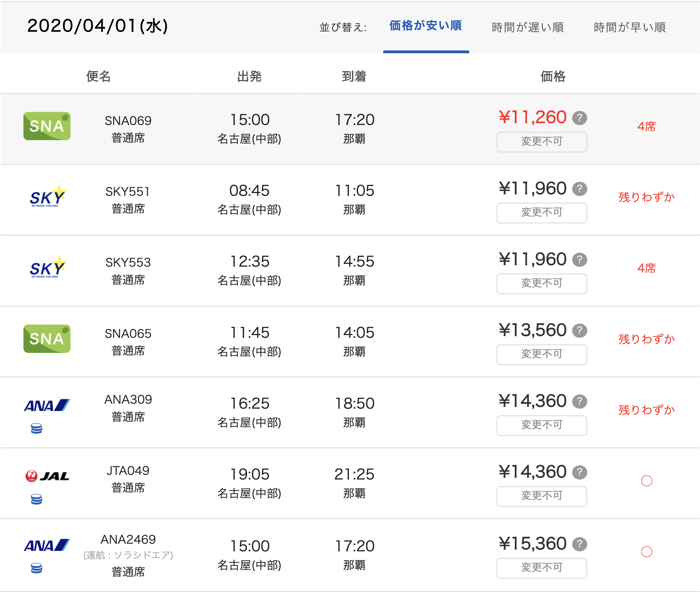Click the 19:05 departure time

(x=249, y=474)
